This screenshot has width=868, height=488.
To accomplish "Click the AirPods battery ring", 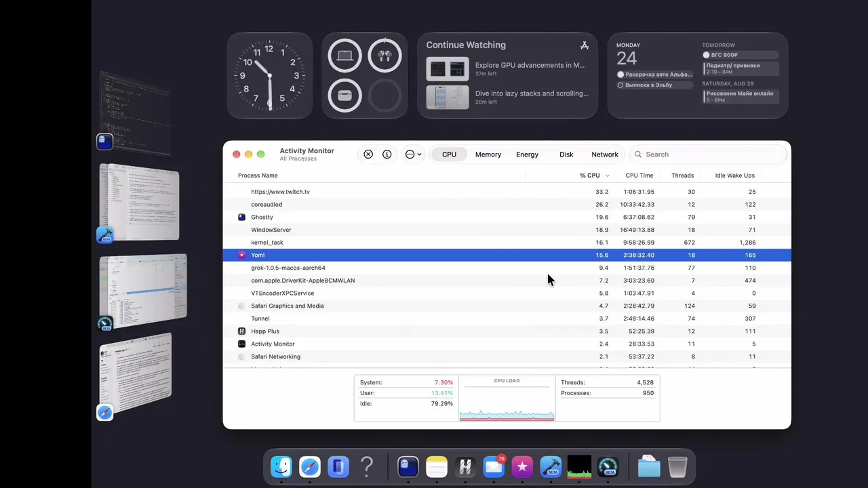I will pos(384,56).
